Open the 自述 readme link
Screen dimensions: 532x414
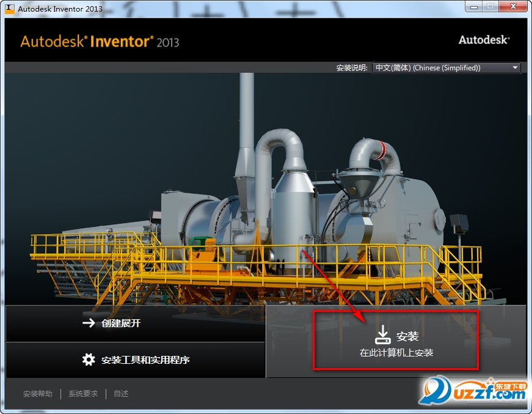pyautogui.click(x=121, y=394)
